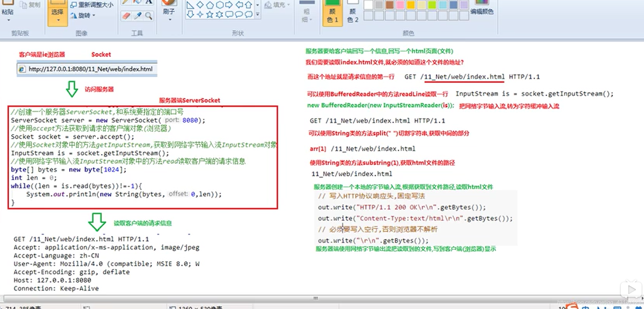Click 'Accept-Language: zh-CN' text
Image resolution: width=644 pixels, height=309 pixels.
point(56,256)
